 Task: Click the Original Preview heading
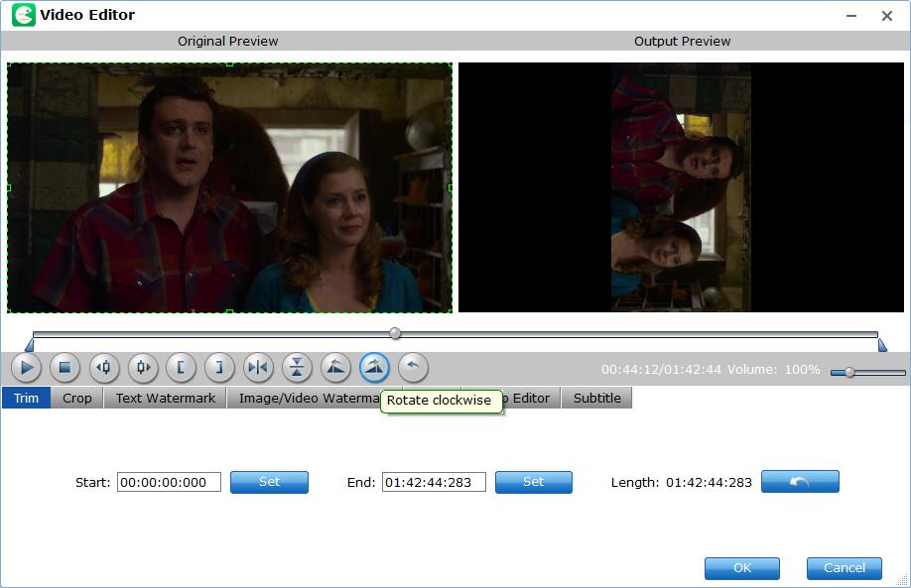click(x=228, y=42)
